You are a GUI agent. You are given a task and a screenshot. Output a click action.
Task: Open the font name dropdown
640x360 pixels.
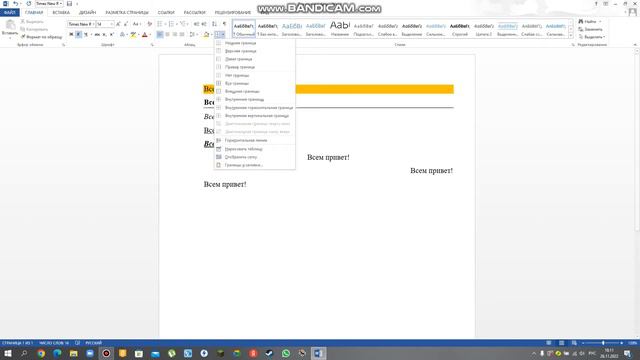click(93, 24)
